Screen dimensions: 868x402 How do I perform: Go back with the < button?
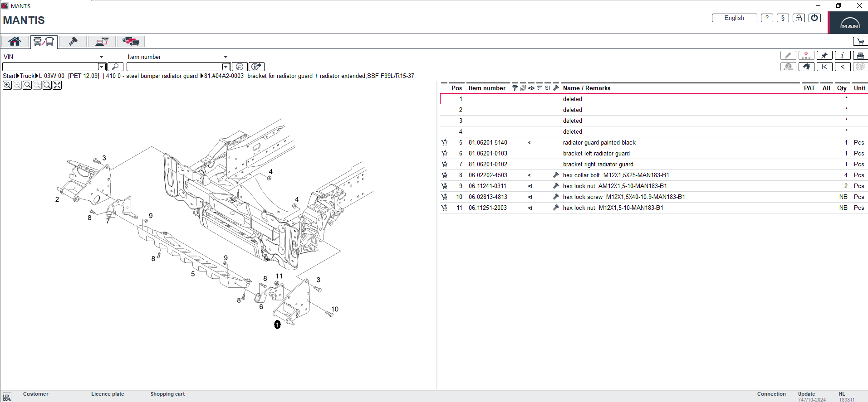pyautogui.click(x=843, y=67)
